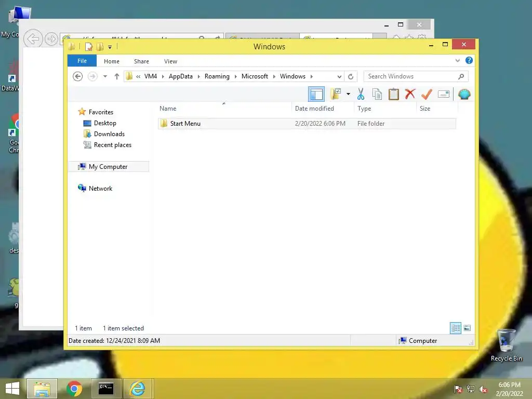Open Internet Explorer taskbar icon
Image resolution: width=532 pixels, height=399 pixels.
click(138, 389)
